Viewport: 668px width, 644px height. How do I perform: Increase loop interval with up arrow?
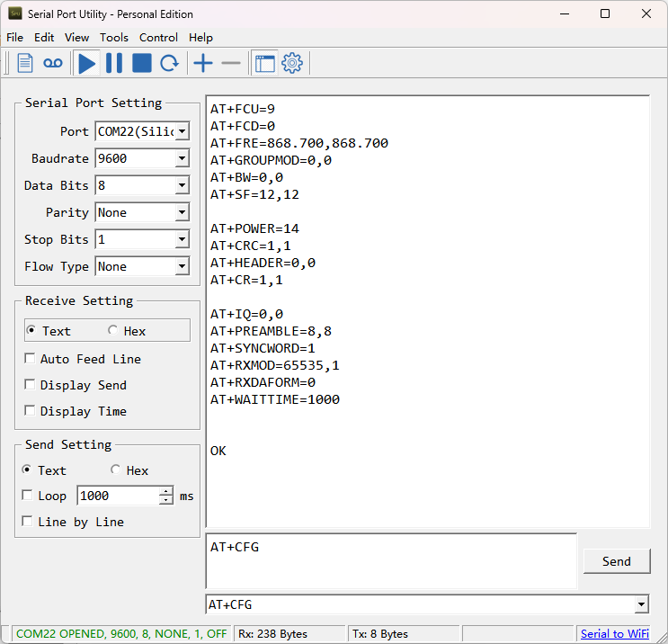(166, 491)
